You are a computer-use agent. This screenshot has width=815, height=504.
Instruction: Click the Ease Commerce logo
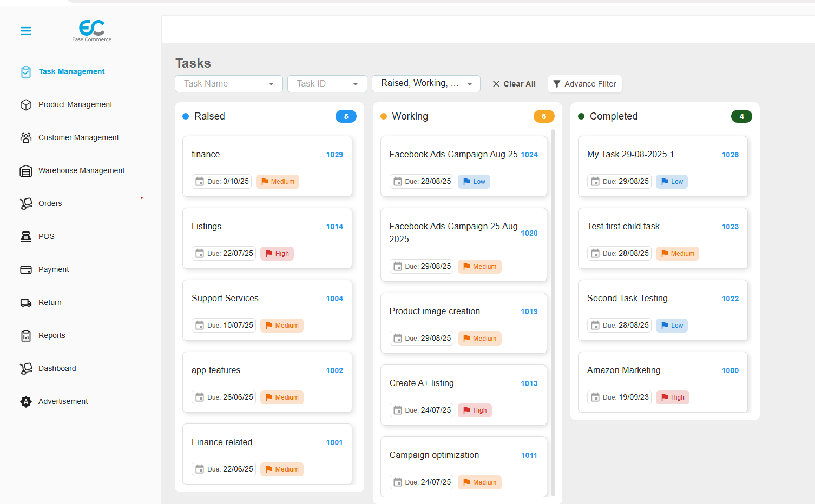coord(92,30)
